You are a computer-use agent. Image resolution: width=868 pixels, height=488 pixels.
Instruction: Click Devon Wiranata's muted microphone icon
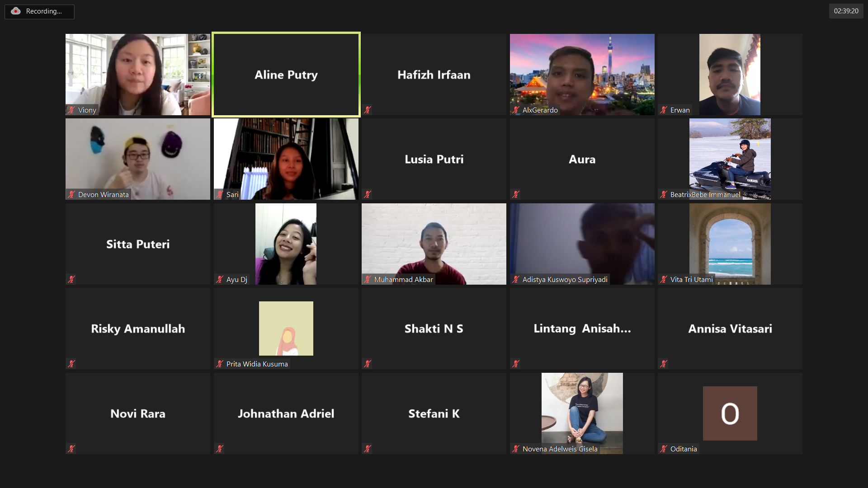[x=71, y=194]
